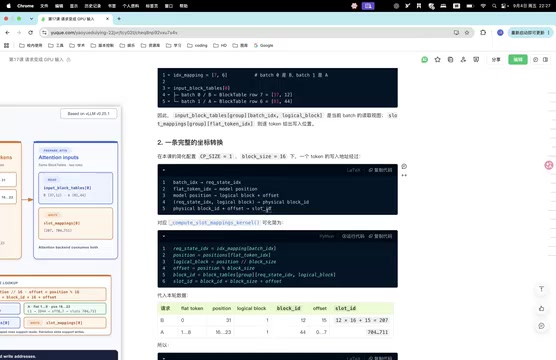556x360 pixels.
Task: Reload the Yuque page
Action: click(x=30, y=33)
